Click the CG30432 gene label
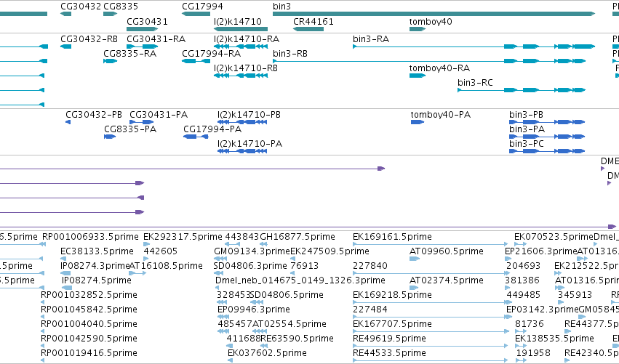Screen dimensions: 619x364 [81, 7]
